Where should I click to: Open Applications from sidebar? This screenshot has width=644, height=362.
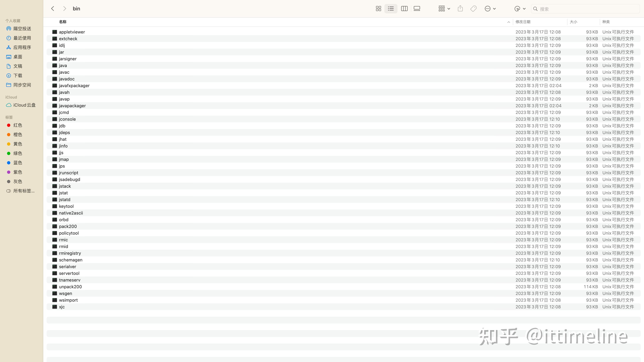click(x=22, y=47)
